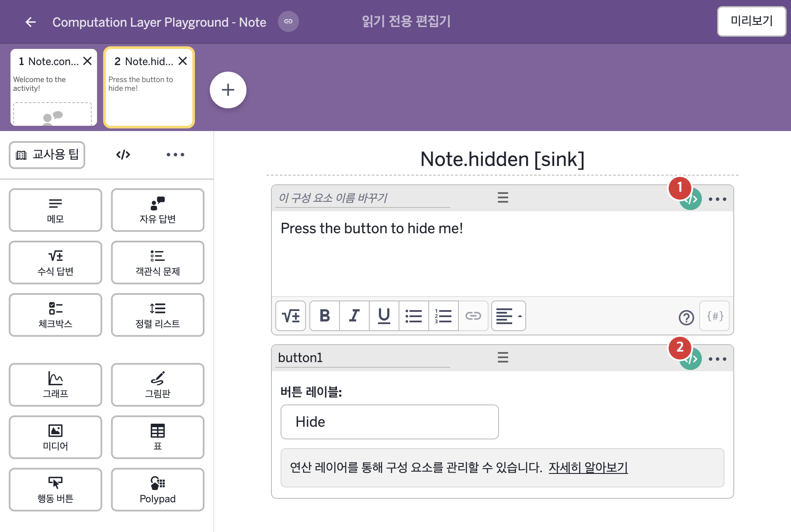Open 교사용 팁 teacher tips
This screenshot has height=532, width=791.
coord(47,155)
